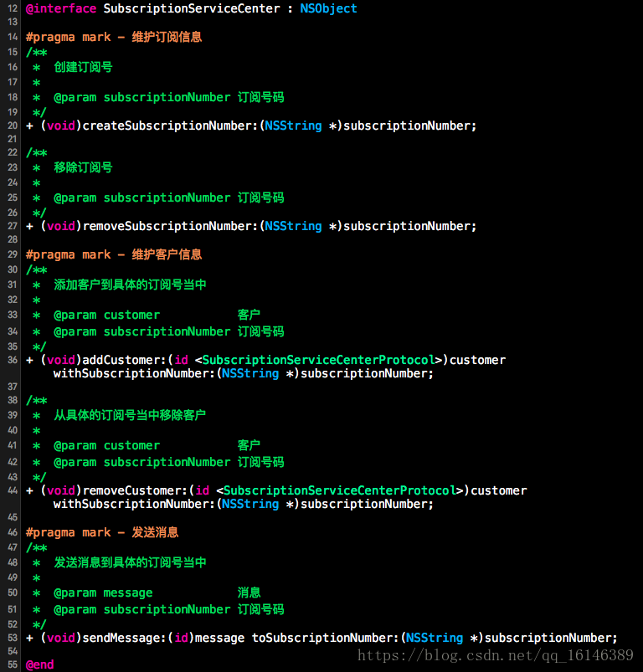Click the comment text 创建订阅号
This screenshot has width=643, height=672.
pos(83,67)
